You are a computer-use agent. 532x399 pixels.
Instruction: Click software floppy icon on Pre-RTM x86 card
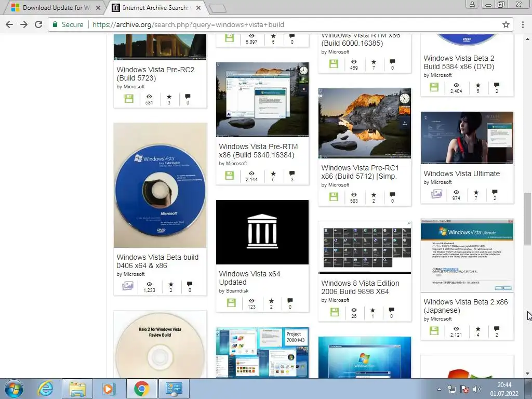pos(229,176)
